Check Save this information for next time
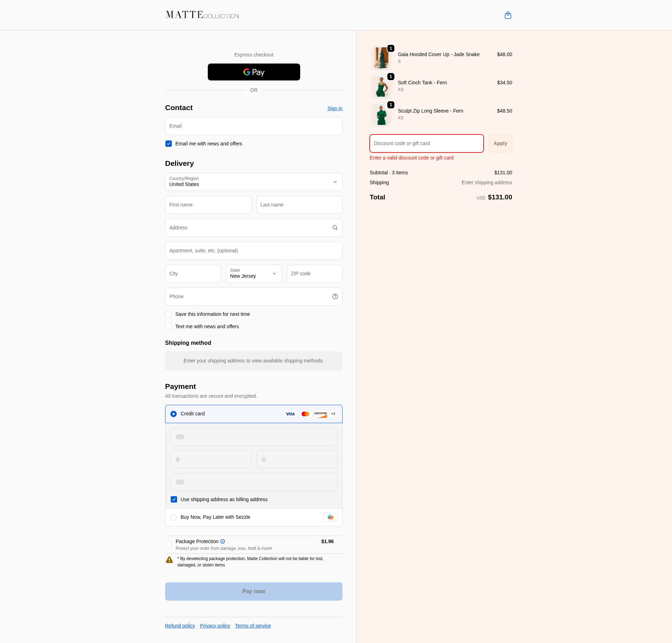Screen dimensions: 672x643 click(169, 314)
